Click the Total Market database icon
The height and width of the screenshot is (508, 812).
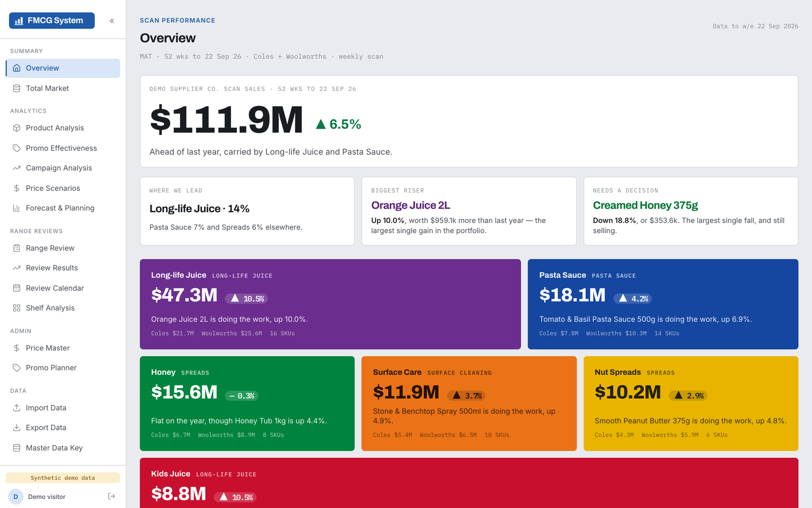point(17,88)
